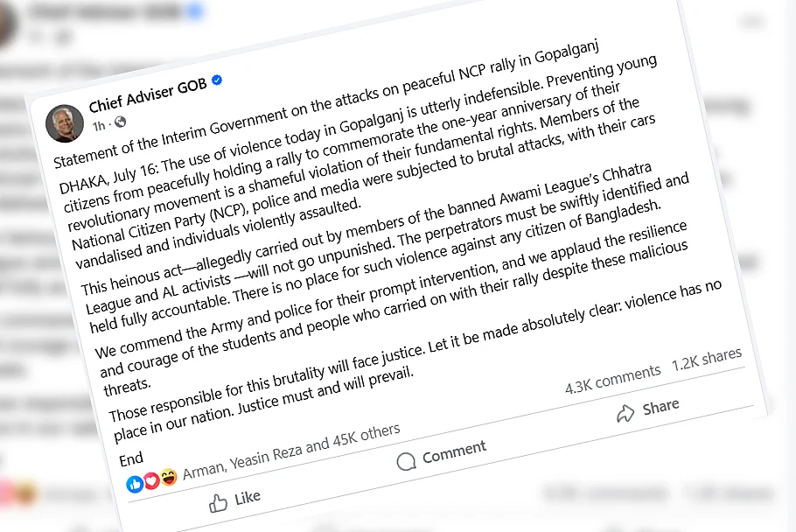Open the 4.3K comments list
The width and height of the screenshot is (796, 532).
tap(613, 379)
